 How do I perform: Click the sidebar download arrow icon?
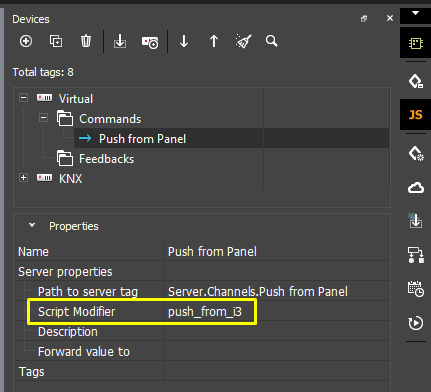coord(416,221)
